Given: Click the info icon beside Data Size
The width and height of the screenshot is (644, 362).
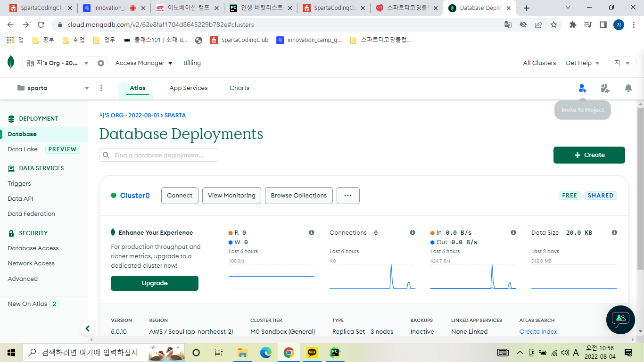Looking at the screenshot, I should coord(614,233).
